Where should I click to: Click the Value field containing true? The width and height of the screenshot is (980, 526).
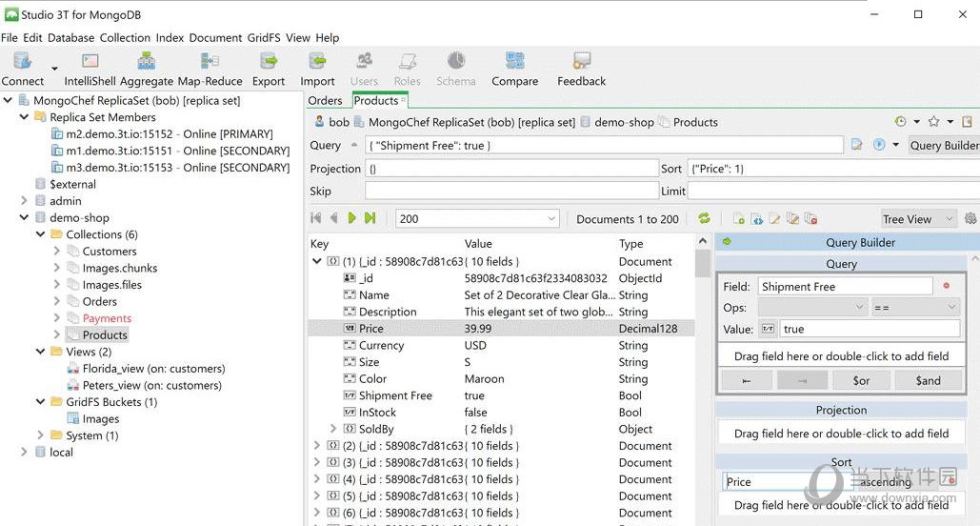(870, 329)
